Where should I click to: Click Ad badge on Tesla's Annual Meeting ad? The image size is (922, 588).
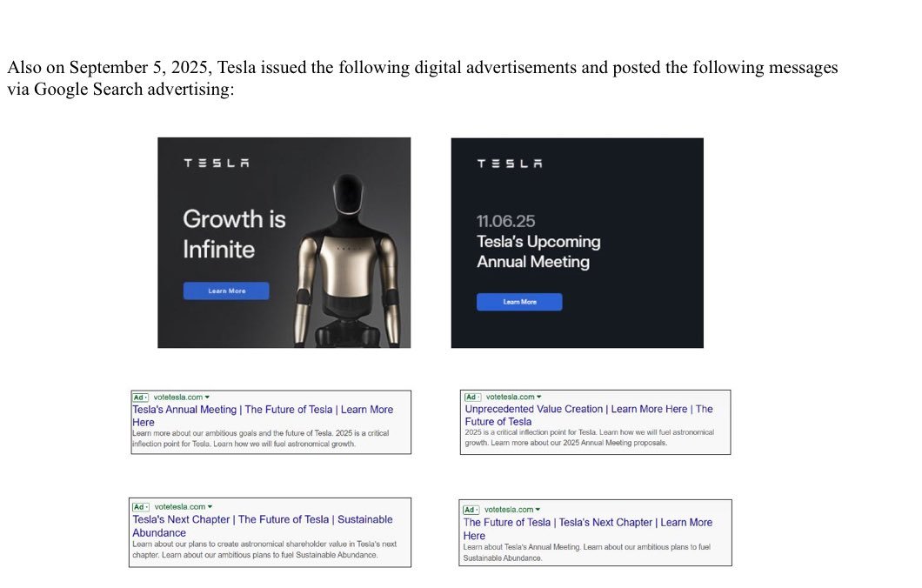click(140, 398)
